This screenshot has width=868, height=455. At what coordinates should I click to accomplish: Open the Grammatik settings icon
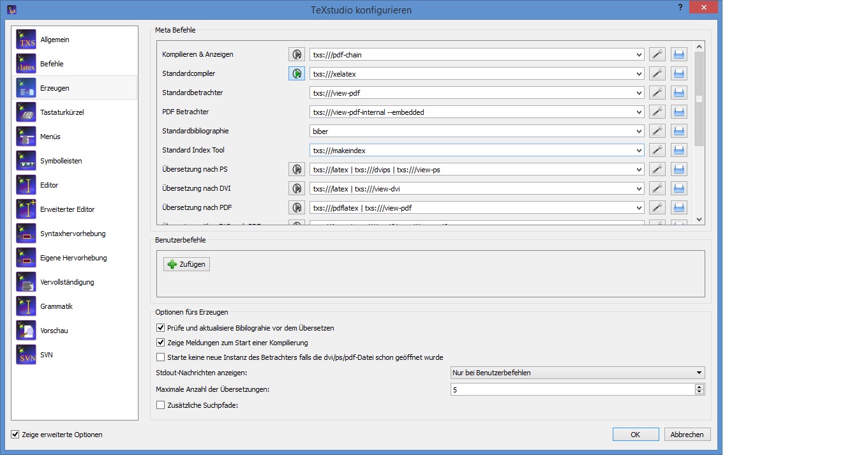pyautogui.click(x=26, y=306)
